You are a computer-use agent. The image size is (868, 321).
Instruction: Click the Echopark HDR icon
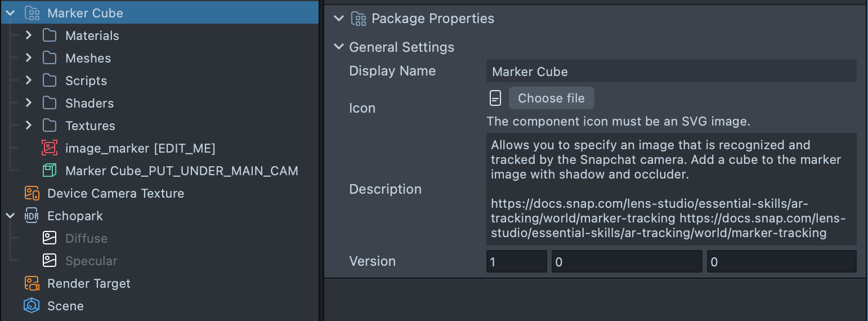tap(32, 216)
